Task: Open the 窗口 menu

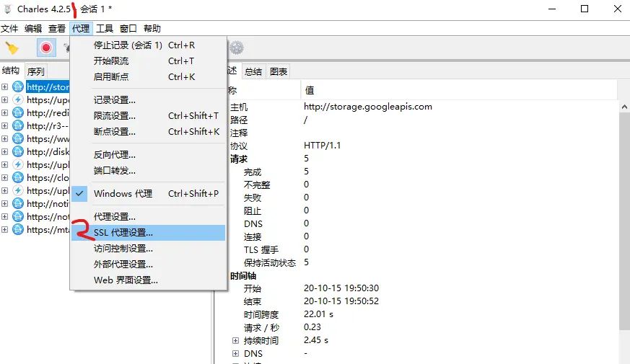Action: 128,29
